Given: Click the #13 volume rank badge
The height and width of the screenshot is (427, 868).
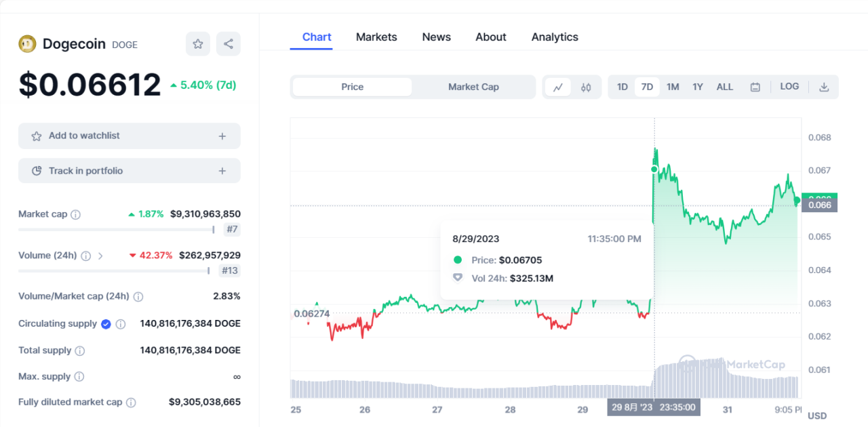Looking at the screenshot, I should pos(231,271).
